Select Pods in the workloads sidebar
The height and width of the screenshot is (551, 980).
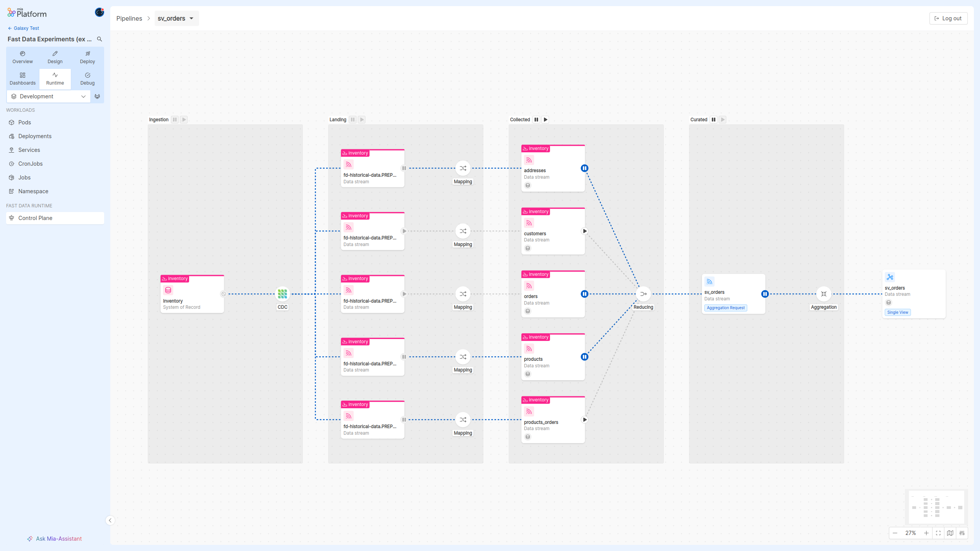coord(24,122)
